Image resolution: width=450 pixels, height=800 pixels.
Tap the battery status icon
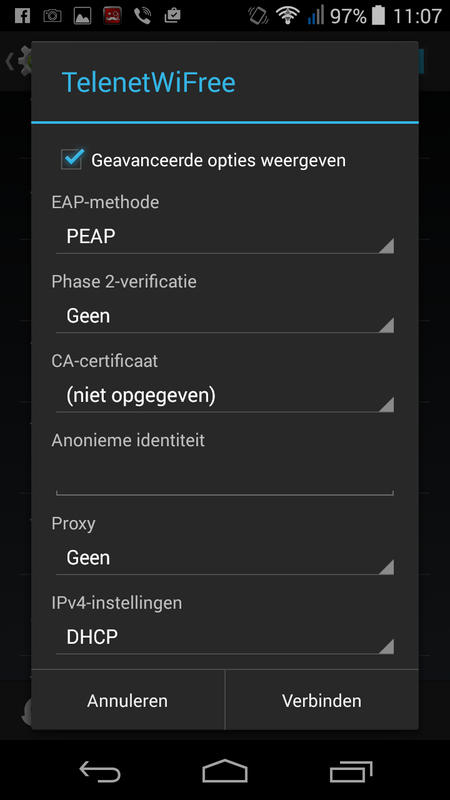click(x=378, y=16)
